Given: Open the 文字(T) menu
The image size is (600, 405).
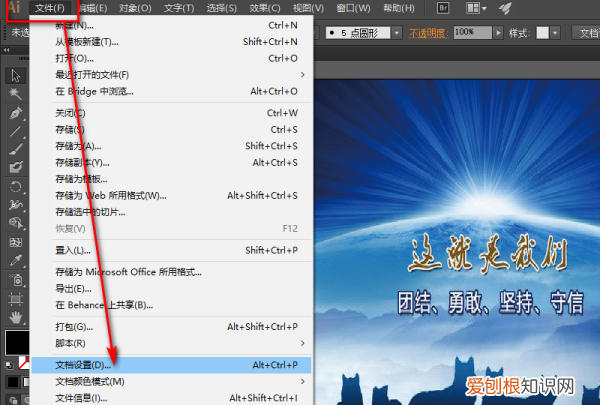Looking at the screenshot, I should click(x=179, y=8).
